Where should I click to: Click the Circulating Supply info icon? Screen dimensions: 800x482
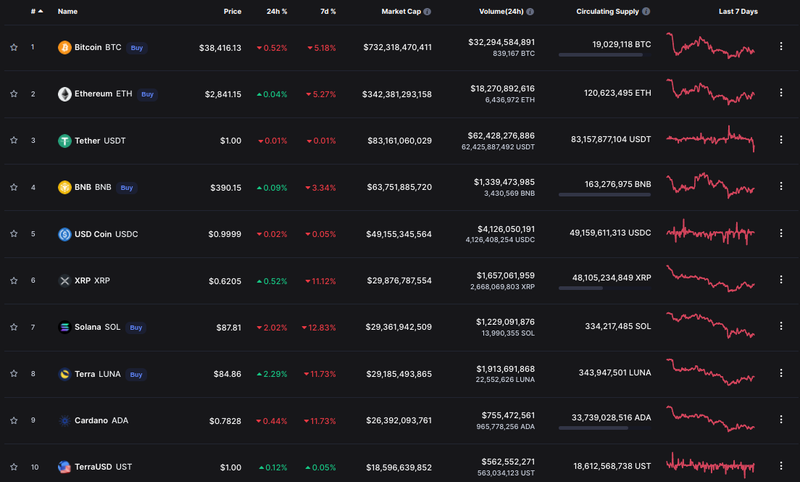(x=647, y=12)
